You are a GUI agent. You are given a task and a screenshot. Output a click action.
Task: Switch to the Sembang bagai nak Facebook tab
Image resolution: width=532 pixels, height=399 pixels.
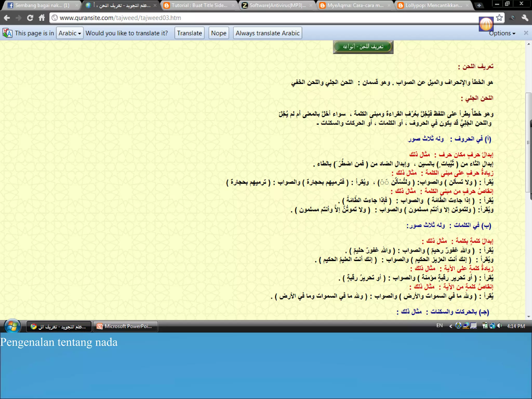[x=42, y=5]
